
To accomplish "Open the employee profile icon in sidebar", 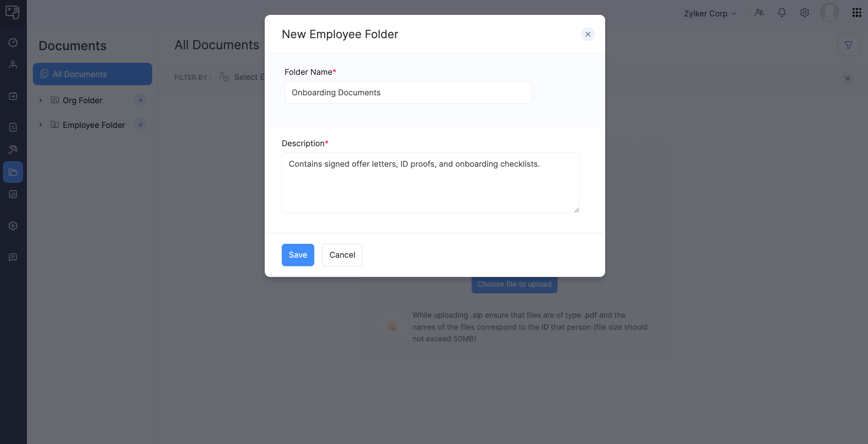I will coord(13,64).
